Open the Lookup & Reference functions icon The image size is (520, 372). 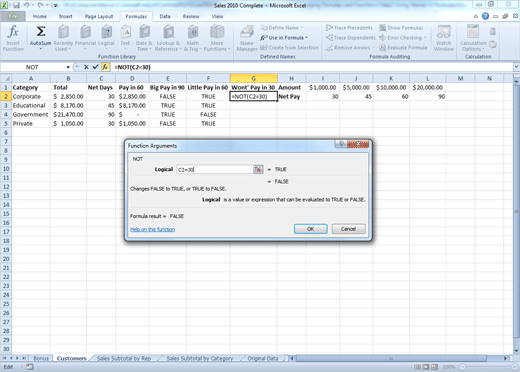click(168, 38)
